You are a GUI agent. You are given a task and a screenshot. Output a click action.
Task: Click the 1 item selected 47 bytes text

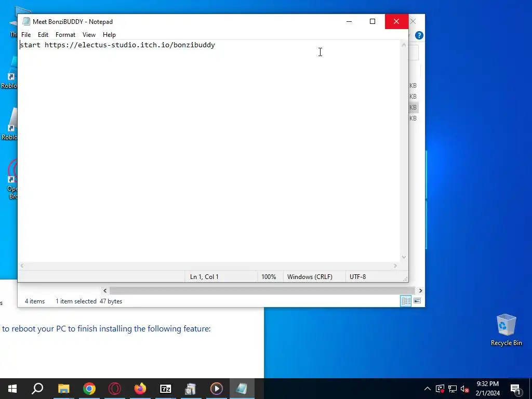tap(89, 301)
